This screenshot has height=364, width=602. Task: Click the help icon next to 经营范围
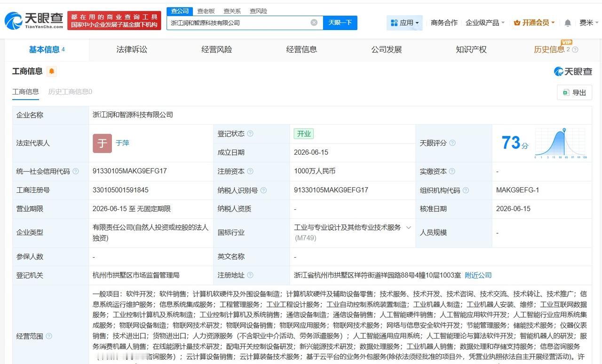[49, 336]
